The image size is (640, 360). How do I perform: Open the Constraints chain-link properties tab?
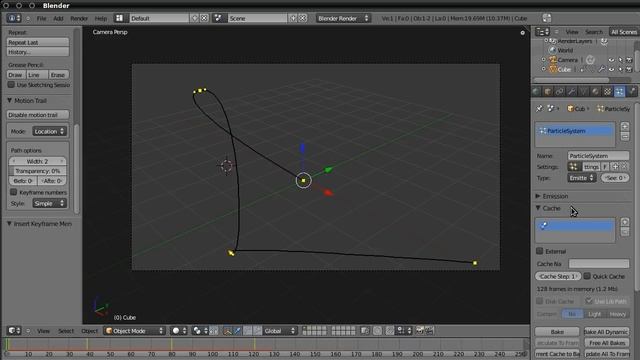(560, 92)
